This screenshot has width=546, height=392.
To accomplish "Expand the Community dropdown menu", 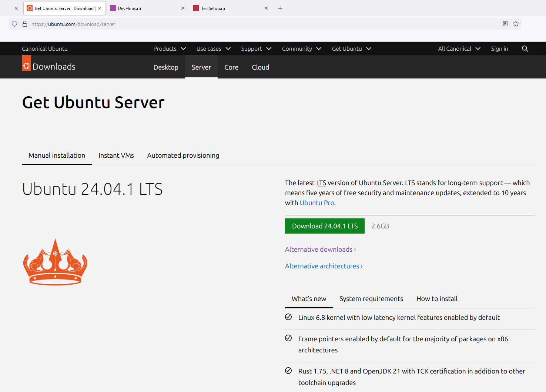I will [302, 49].
